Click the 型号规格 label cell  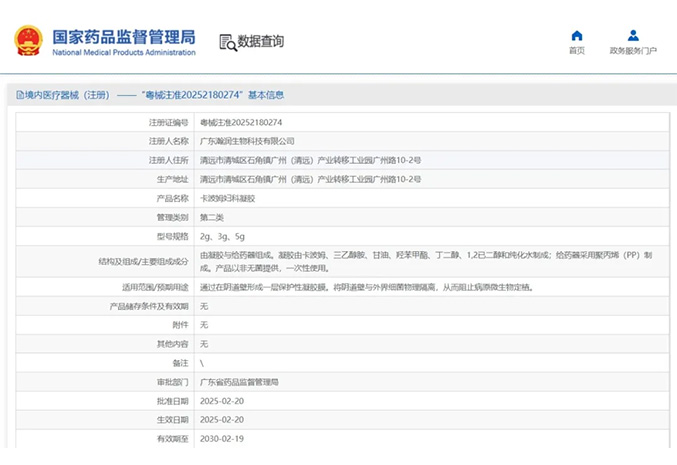coord(105,236)
